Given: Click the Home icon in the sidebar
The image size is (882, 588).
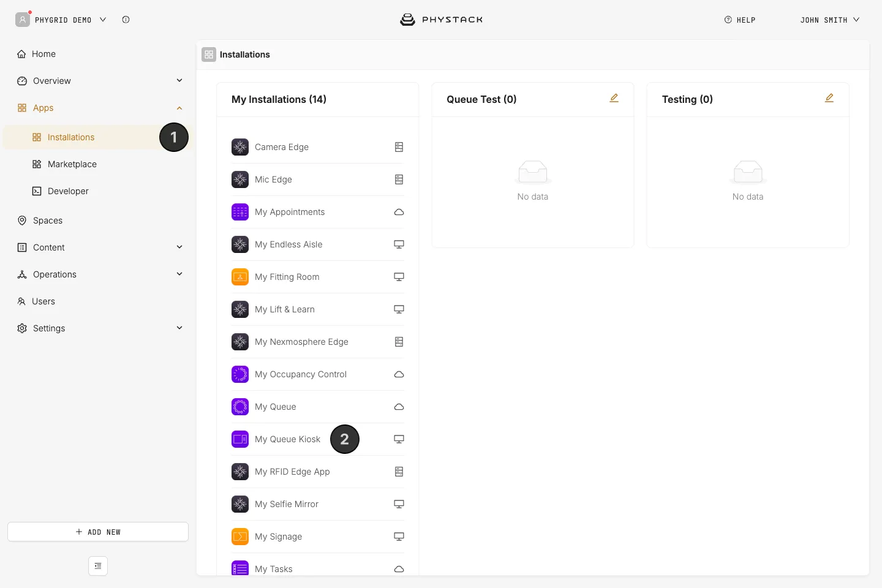Looking at the screenshot, I should pyautogui.click(x=21, y=54).
